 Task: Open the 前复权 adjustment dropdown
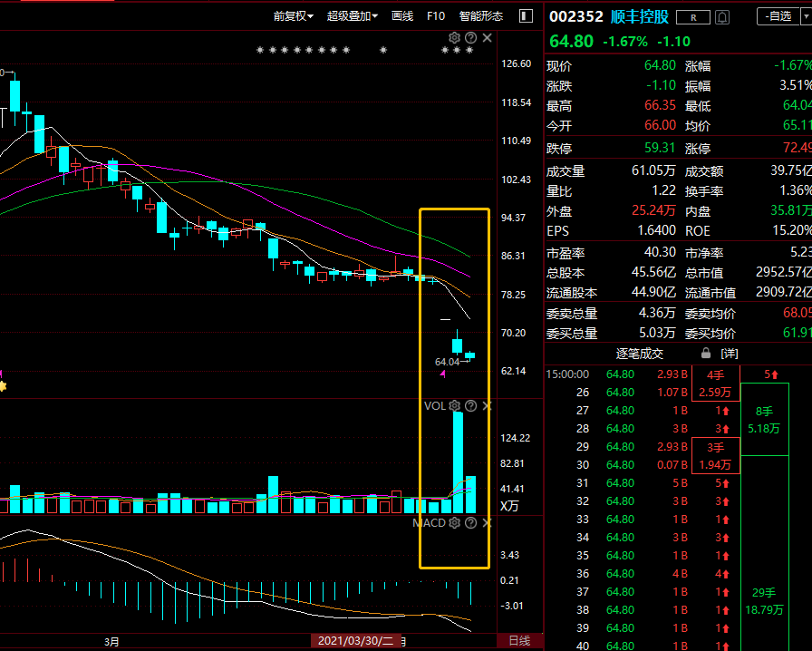pos(293,16)
